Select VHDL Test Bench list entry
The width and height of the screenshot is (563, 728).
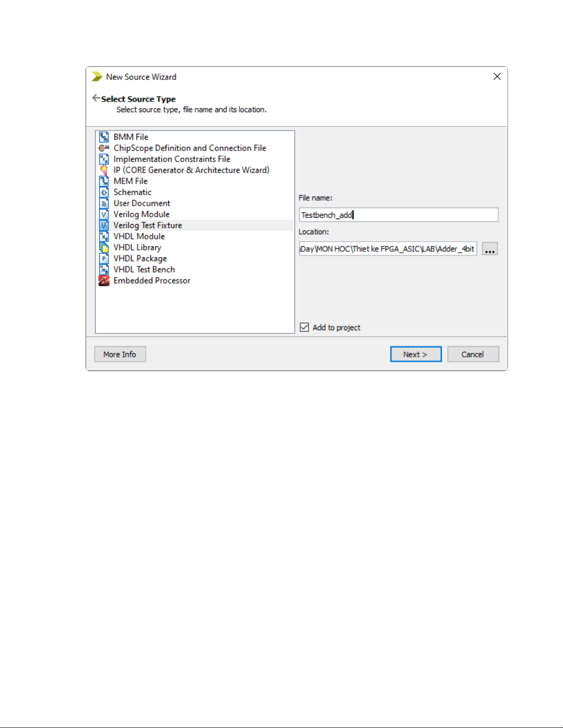click(x=144, y=269)
